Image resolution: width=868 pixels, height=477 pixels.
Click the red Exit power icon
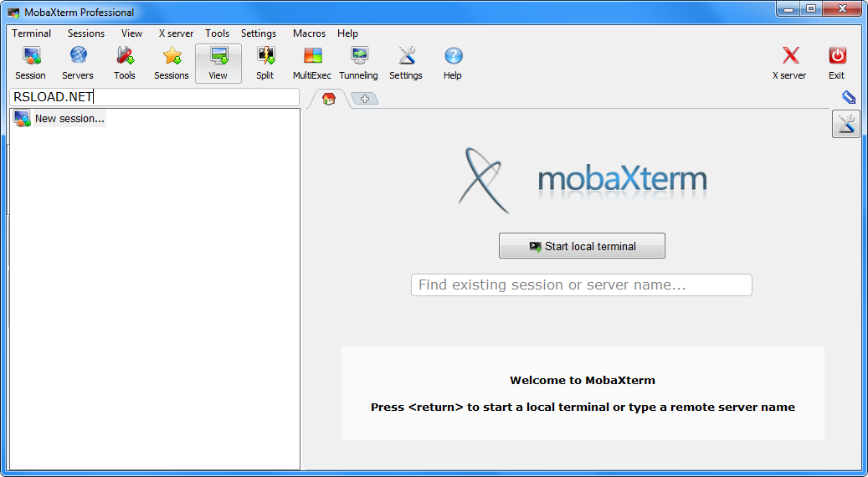pyautogui.click(x=836, y=63)
